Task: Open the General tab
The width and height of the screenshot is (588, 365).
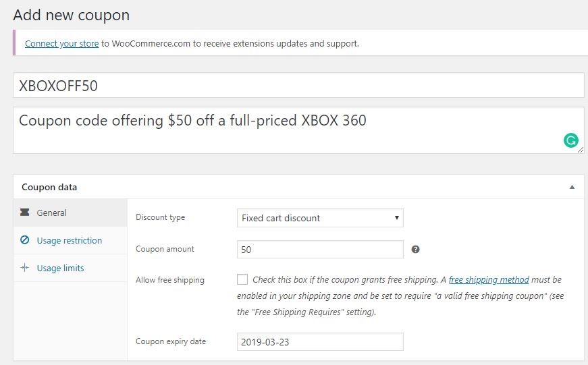Action: pyautogui.click(x=70, y=213)
